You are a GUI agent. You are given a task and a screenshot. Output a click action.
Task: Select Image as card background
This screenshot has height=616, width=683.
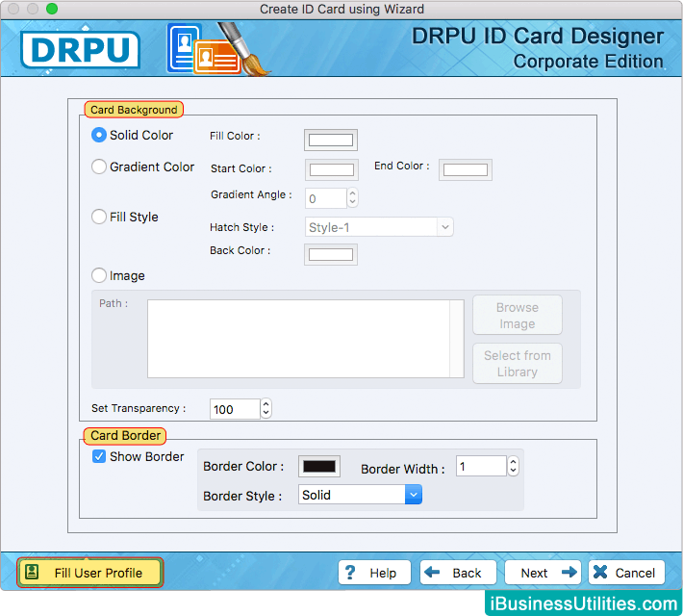(x=99, y=275)
